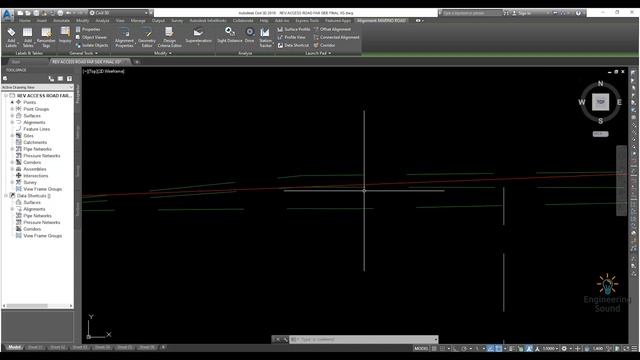
Task: Expand the General Tools panel dropdown
Action: click(83, 53)
